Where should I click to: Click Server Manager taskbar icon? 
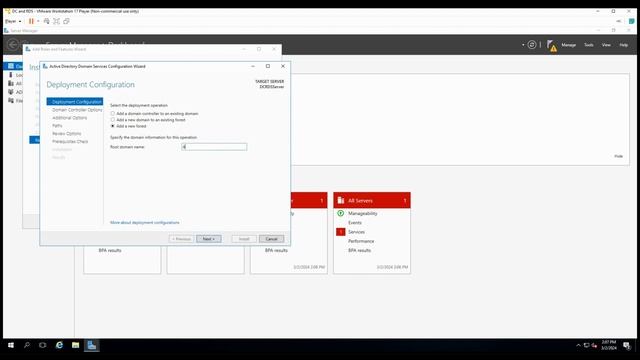(92, 345)
